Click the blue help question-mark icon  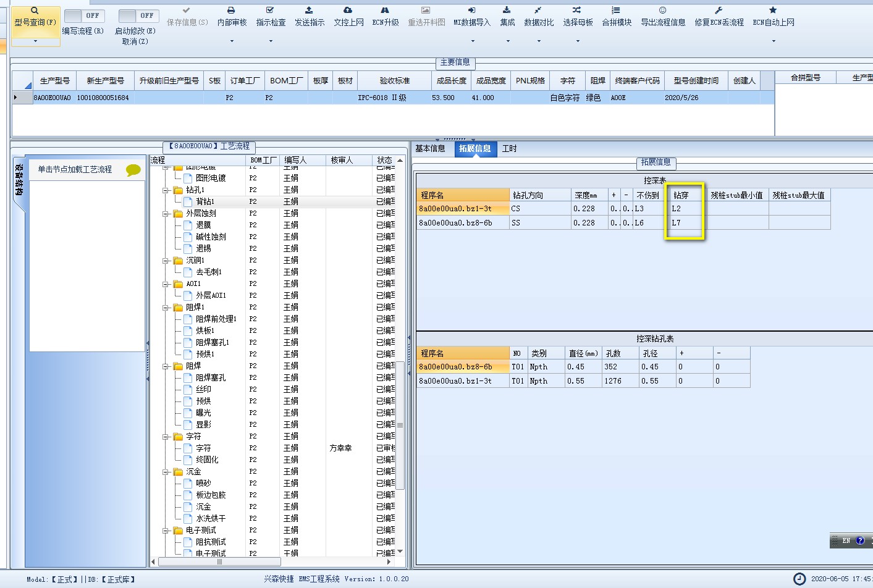point(859,541)
